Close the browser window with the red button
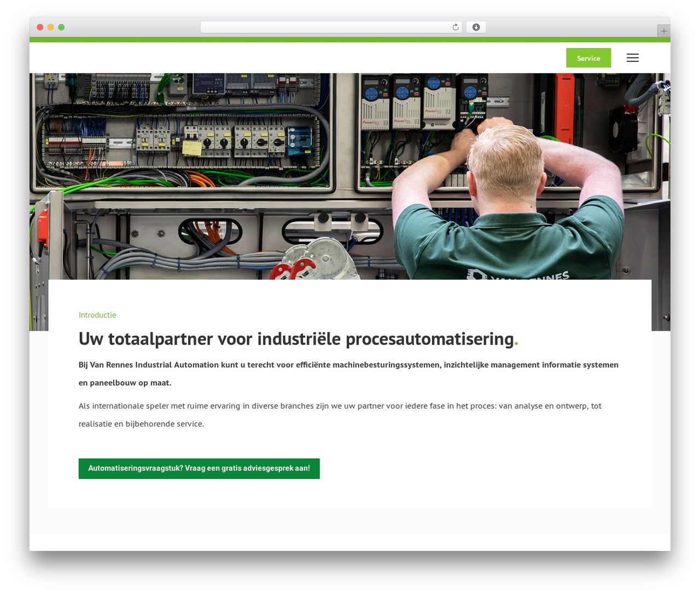Screen dimensions: 700x593 tap(40, 27)
